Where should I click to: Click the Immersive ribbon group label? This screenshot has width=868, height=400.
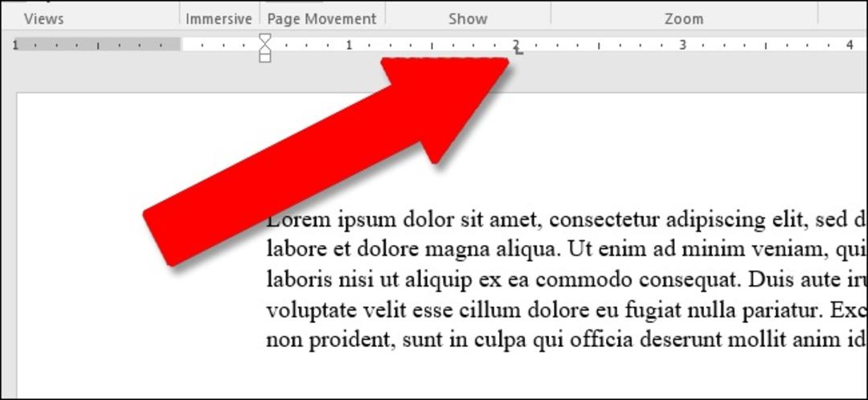point(219,18)
